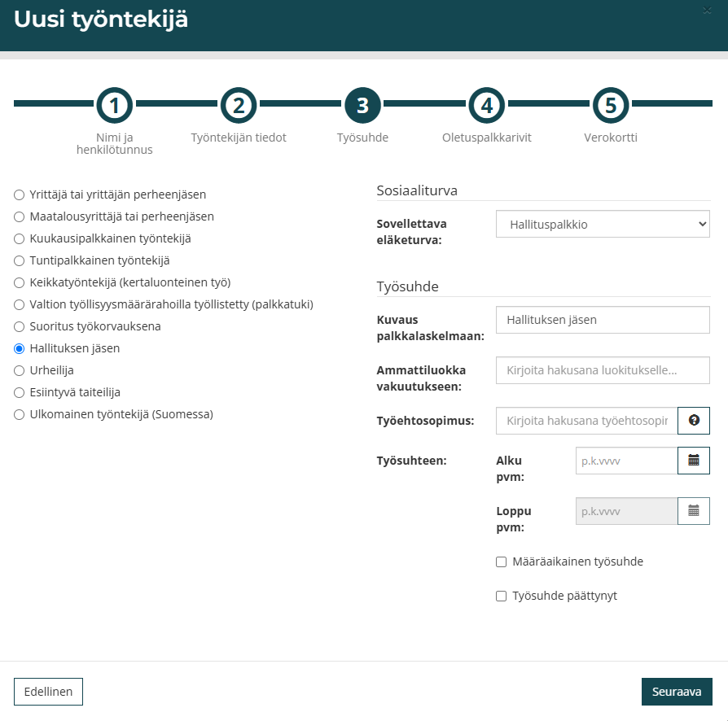The image size is (728, 721).
Task: Enable Määräaikainen työsuhde checkbox
Action: pos(501,562)
